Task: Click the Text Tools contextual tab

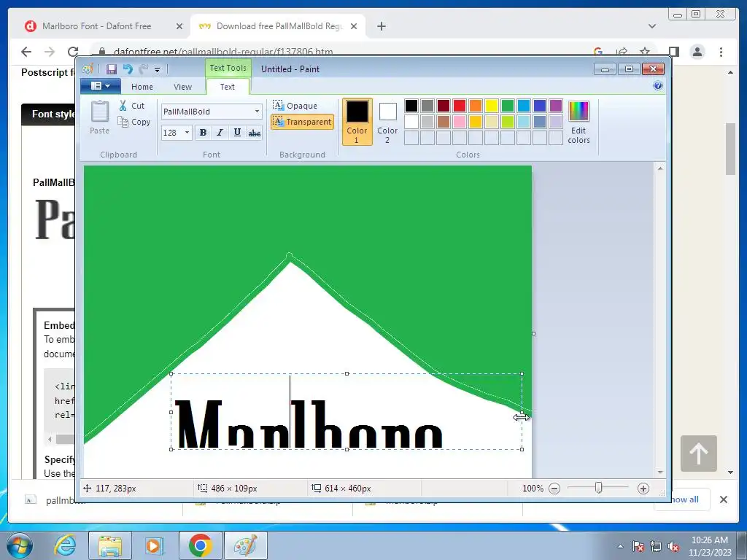Action: click(x=228, y=68)
